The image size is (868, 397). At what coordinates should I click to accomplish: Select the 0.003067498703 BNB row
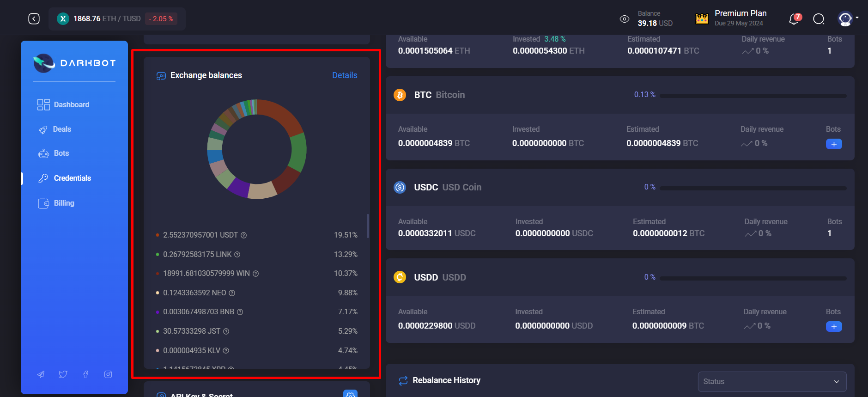pos(257,312)
